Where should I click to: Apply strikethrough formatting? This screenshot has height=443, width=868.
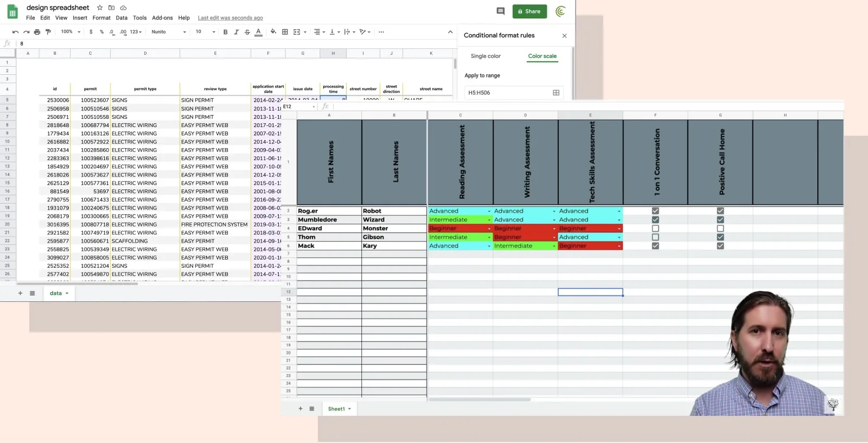247,32
